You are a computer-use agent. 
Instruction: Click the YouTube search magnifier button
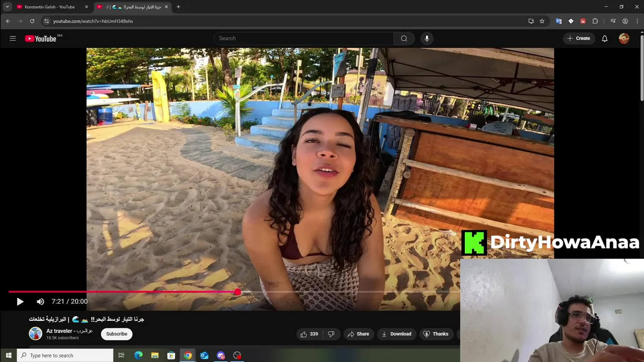(x=404, y=38)
